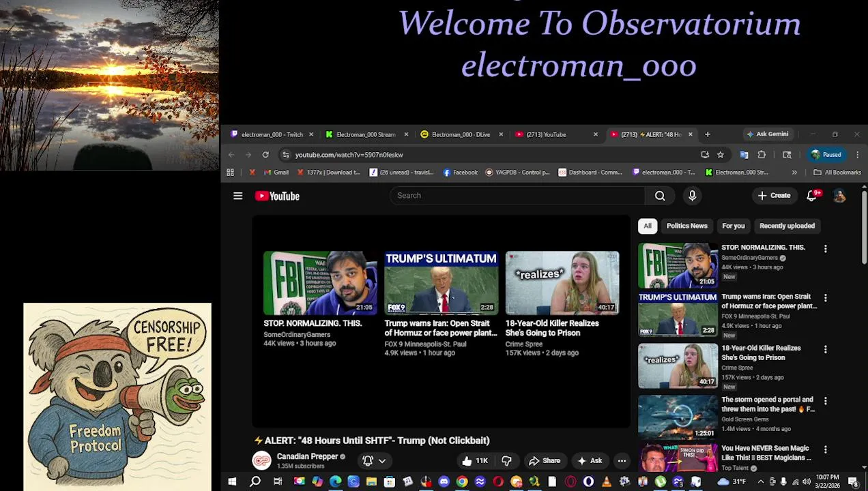The image size is (868, 491).
Task: Open Canadian Prepper channel name link
Action: click(x=307, y=456)
